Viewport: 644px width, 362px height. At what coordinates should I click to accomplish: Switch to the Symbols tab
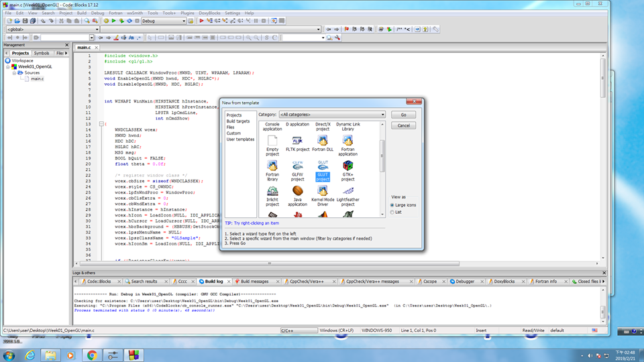[x=42, y=53]
